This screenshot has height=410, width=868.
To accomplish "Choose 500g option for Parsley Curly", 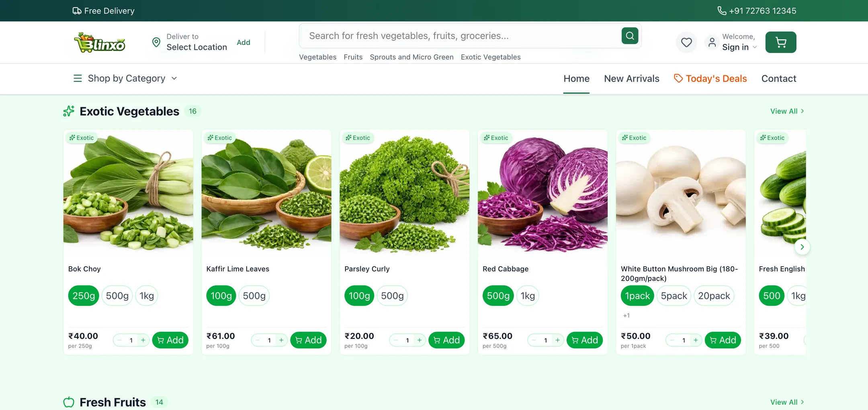I will point(392,296).
